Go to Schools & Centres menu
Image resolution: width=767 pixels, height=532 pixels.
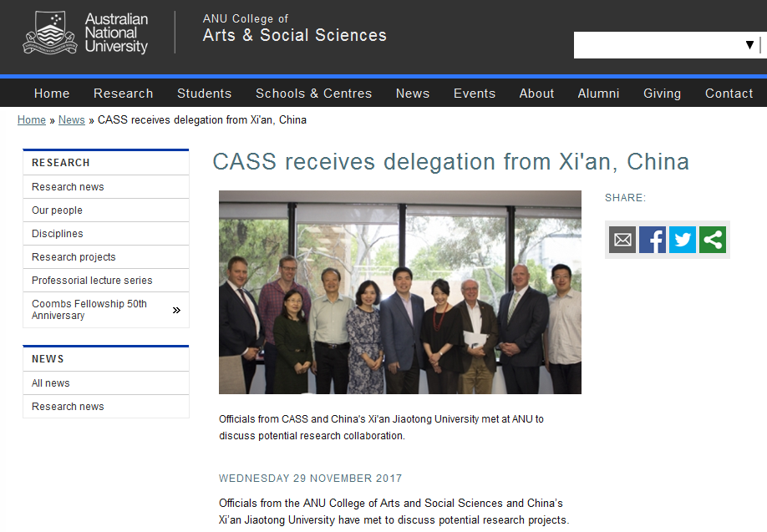(313, 94)
